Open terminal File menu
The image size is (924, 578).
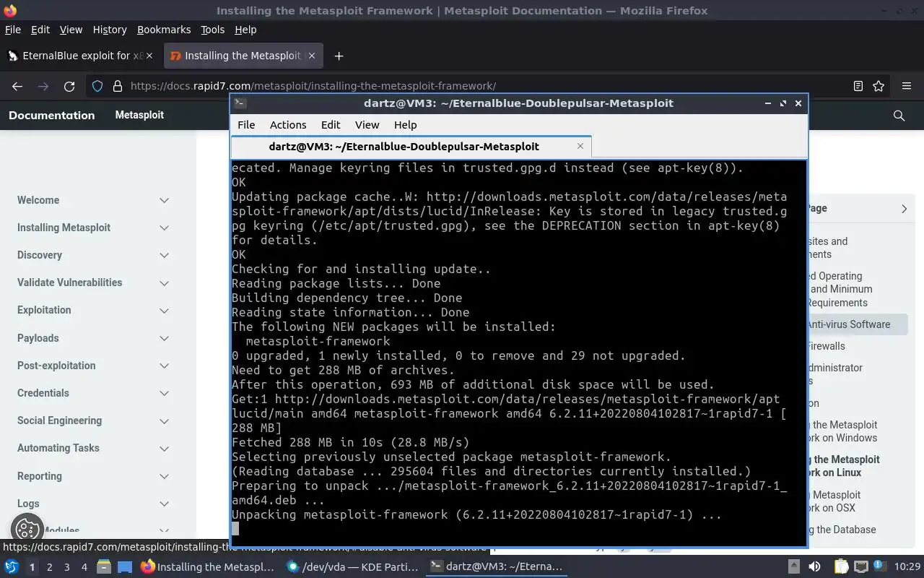[246, 125]
